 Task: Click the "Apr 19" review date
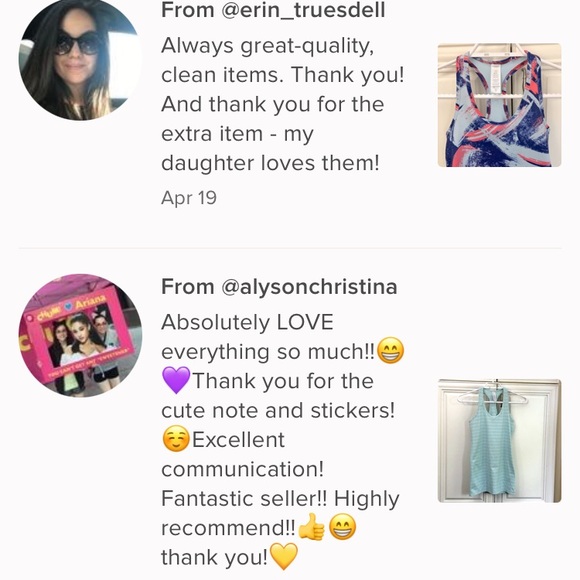tap(189, 198)
